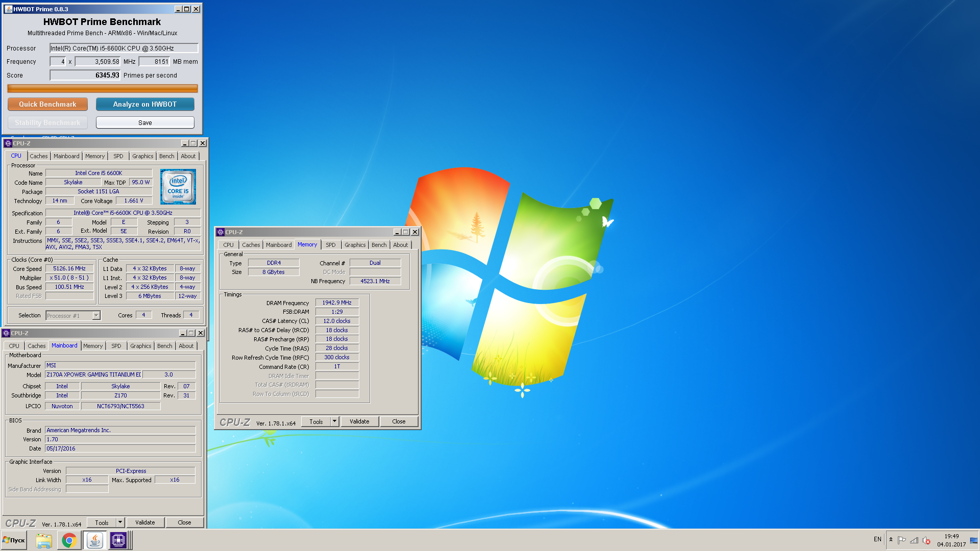980x551 pixels.
Task: Click Analyze on HWBOT button
Action: (145, 104)
